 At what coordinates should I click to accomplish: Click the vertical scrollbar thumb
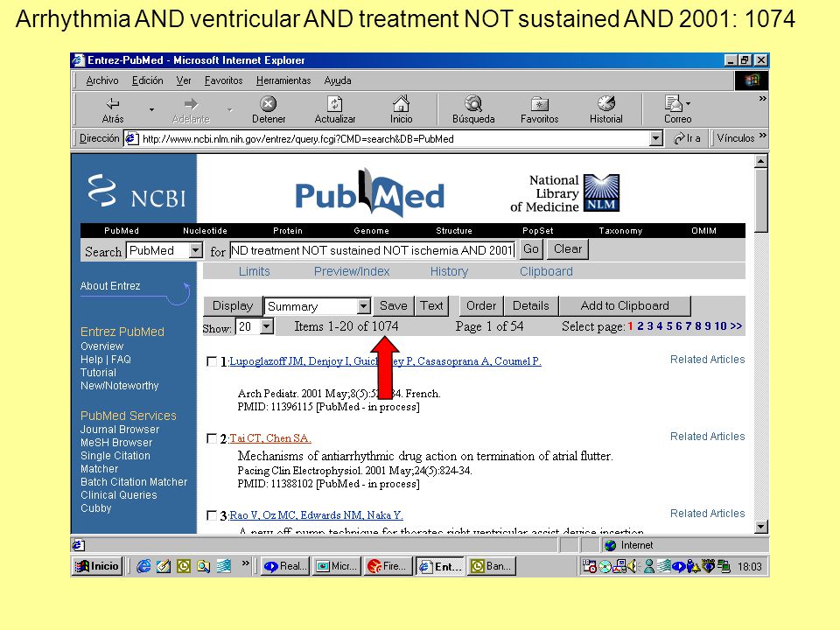click(x=760, y=200)
